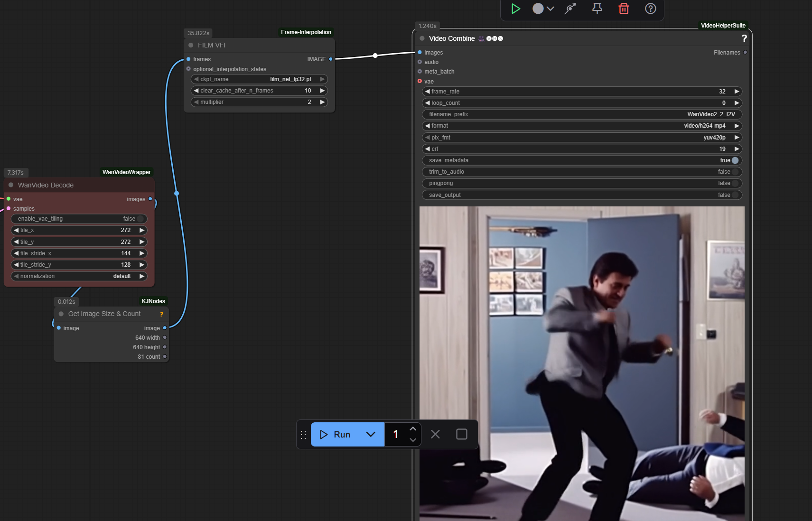
Task: Toggle pingpong switch
Action: [735, 183]
